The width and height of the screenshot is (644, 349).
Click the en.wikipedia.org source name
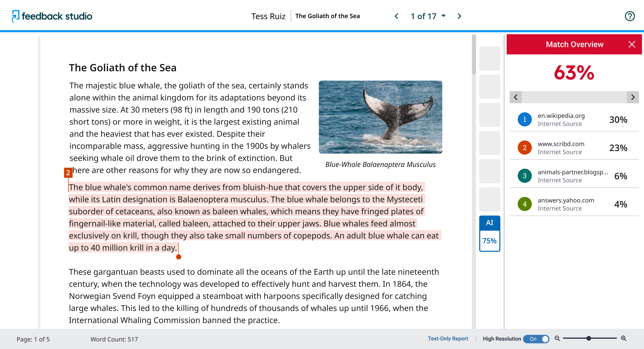561,116
